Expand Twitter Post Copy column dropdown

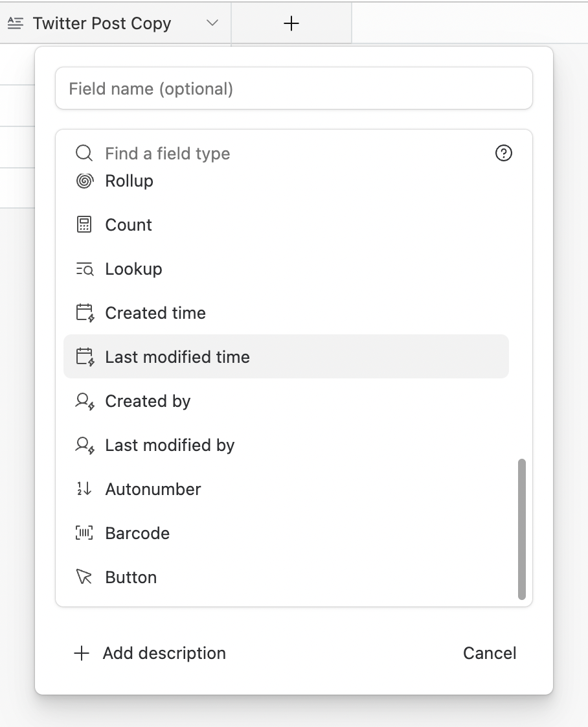tap(212, 23)
